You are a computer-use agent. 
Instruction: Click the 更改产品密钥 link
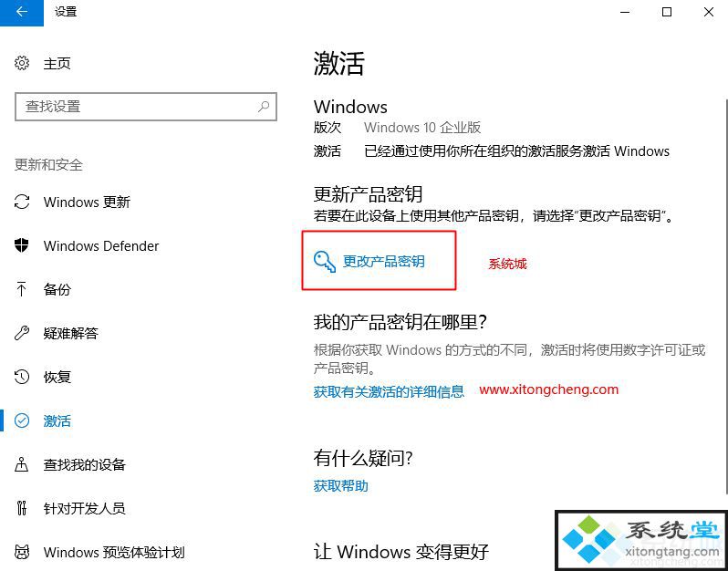pyautogui.click(x=383, y=262)
